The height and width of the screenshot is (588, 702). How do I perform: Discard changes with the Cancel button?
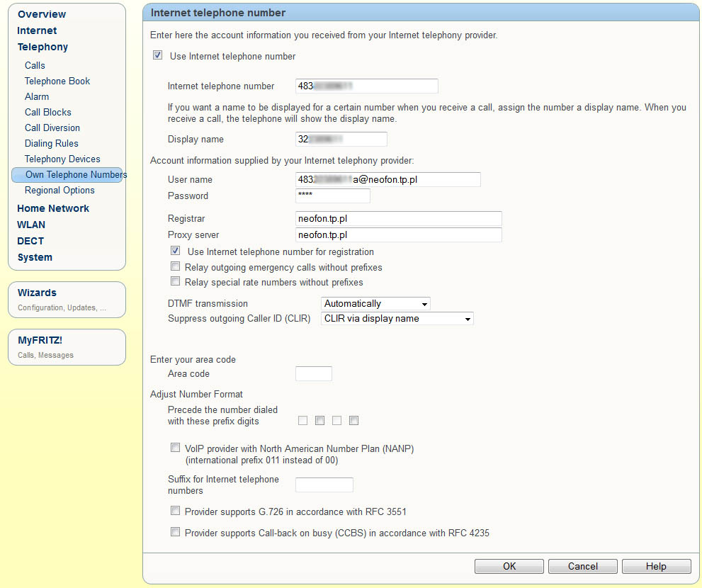coord(582,566)
